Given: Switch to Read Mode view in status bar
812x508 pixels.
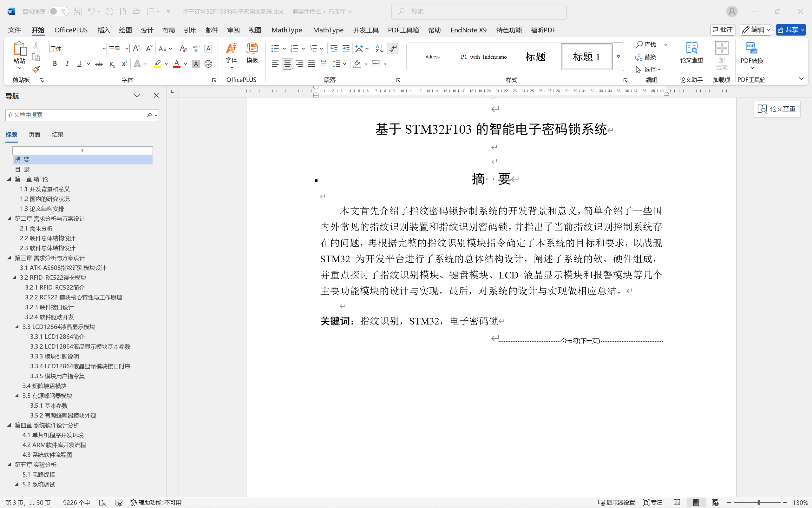Looking at the screenshot, I should (x=677, y=503).
